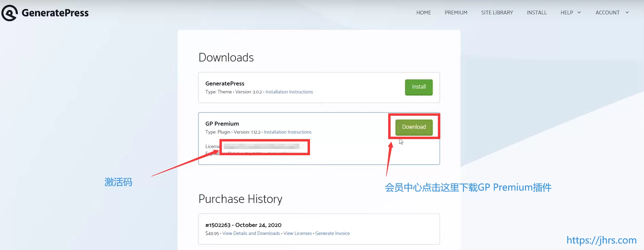Select the INSTALL navigation item
The height and width of the screenshot is (250, 644).
[x=537, y=13]
